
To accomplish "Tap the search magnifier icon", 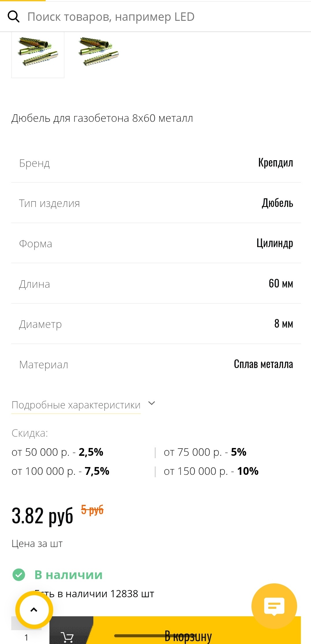I will tap(13, 17).
